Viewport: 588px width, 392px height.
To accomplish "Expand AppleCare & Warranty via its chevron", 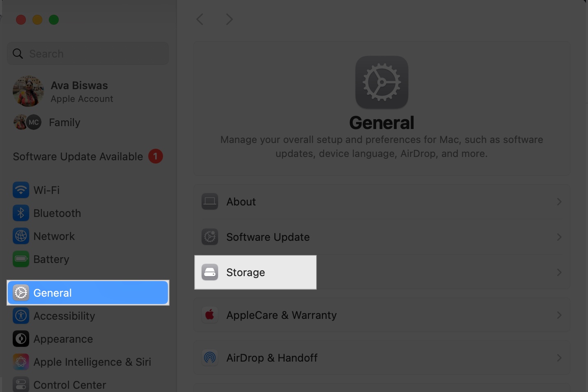I will (559, 315).
